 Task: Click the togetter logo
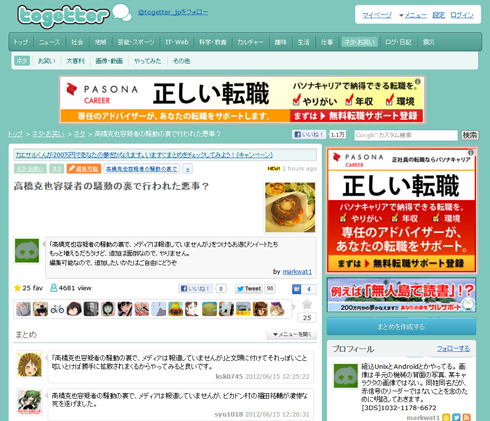pos(63,16)
